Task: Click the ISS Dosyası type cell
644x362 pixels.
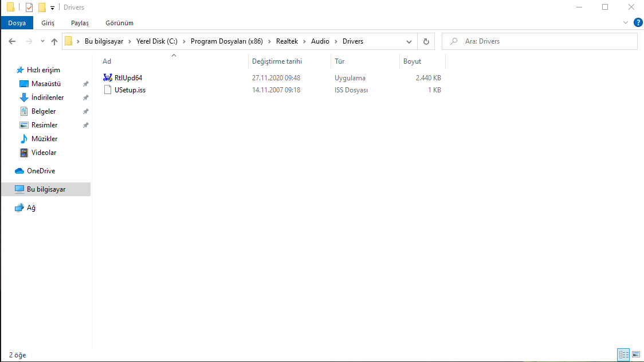Action: tap(351, 89)
